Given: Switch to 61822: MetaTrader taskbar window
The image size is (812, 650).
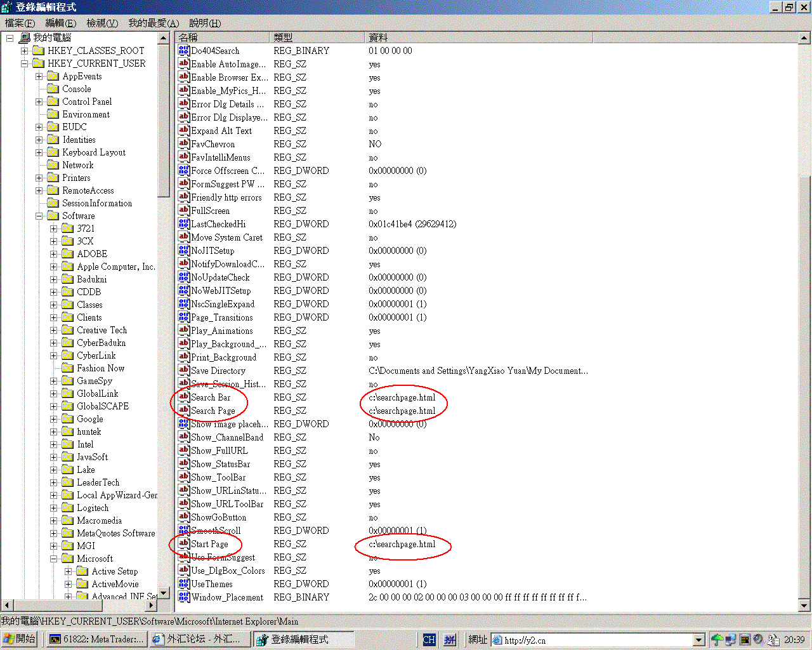Looking at the screenshot, I should point(97,639).
